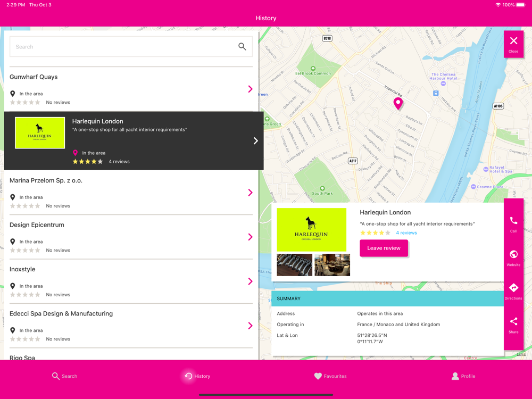Click the blue transit station icon on map

436,93
